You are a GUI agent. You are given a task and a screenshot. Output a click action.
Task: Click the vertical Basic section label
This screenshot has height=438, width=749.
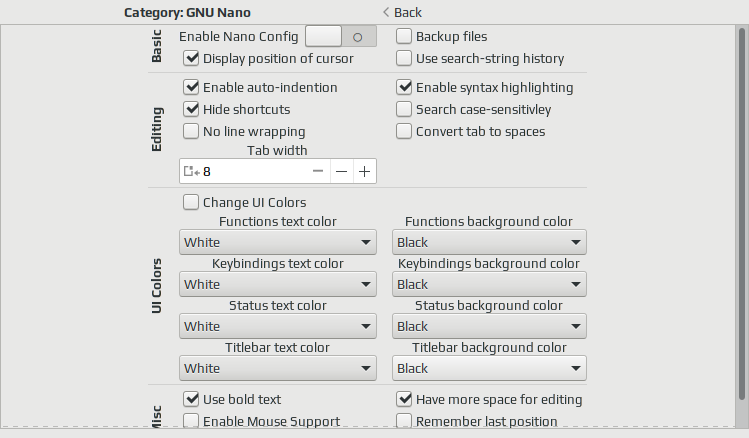point(156,46)
